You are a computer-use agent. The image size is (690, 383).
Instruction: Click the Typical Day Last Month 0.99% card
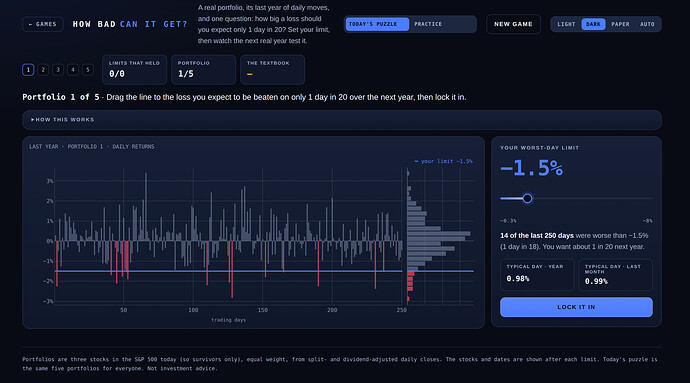(615, 275)
